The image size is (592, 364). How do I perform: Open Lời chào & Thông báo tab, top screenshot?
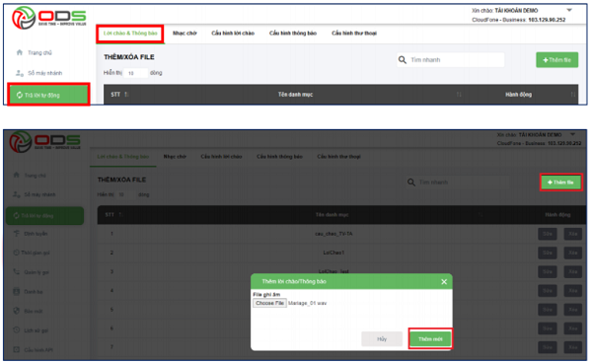130,34
